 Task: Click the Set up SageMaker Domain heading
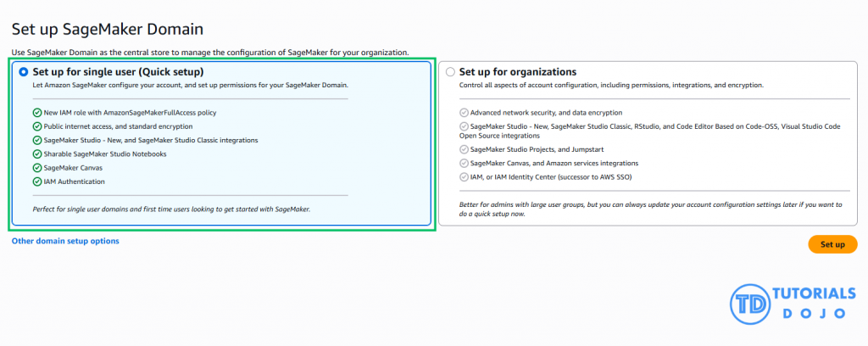coord(107,30)
